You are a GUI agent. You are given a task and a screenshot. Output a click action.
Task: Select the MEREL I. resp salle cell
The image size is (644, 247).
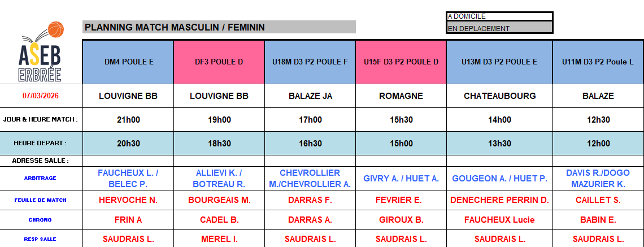click(219, 239)
